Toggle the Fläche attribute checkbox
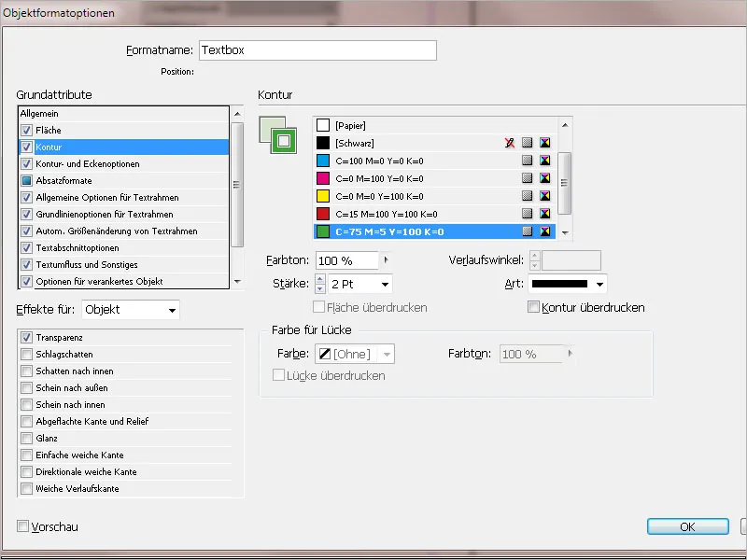The image size is (747, 560). tap(27, 130)
